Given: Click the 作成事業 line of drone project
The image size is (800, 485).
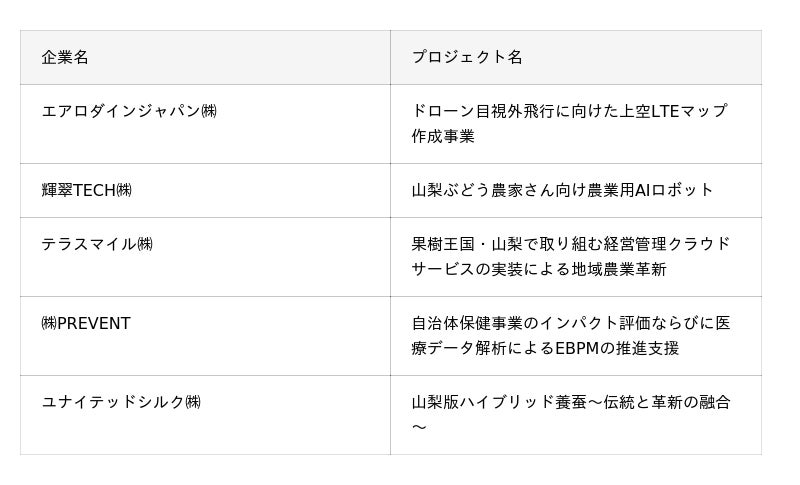Looking at the screenshot, I should point(443,136).
